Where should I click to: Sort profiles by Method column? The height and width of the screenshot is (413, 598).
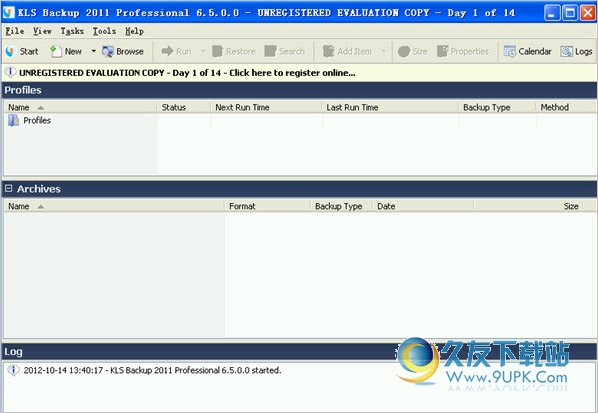(566, 108)
